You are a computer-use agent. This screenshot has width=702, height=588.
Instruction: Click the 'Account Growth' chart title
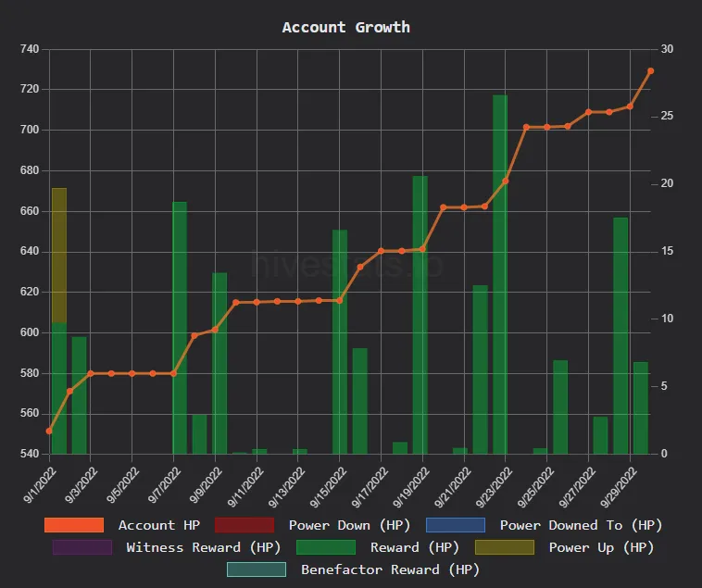click(x=345, y=27)
